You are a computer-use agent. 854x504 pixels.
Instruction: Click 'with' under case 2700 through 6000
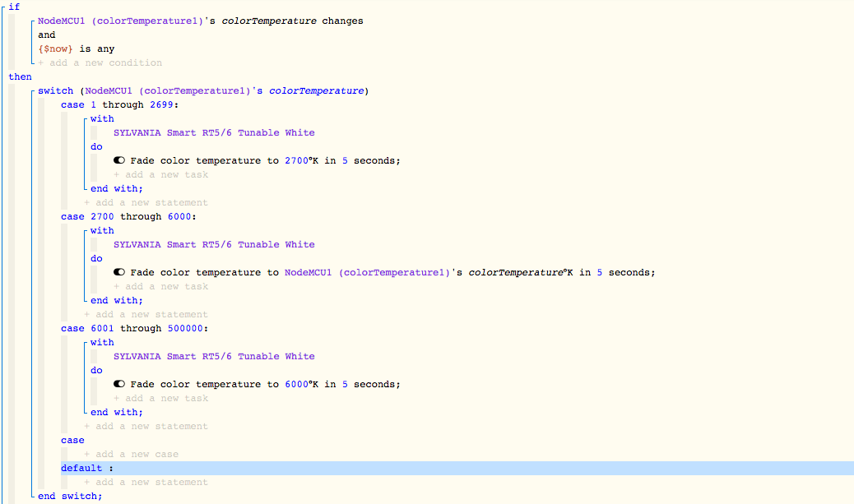click(102, 231)
